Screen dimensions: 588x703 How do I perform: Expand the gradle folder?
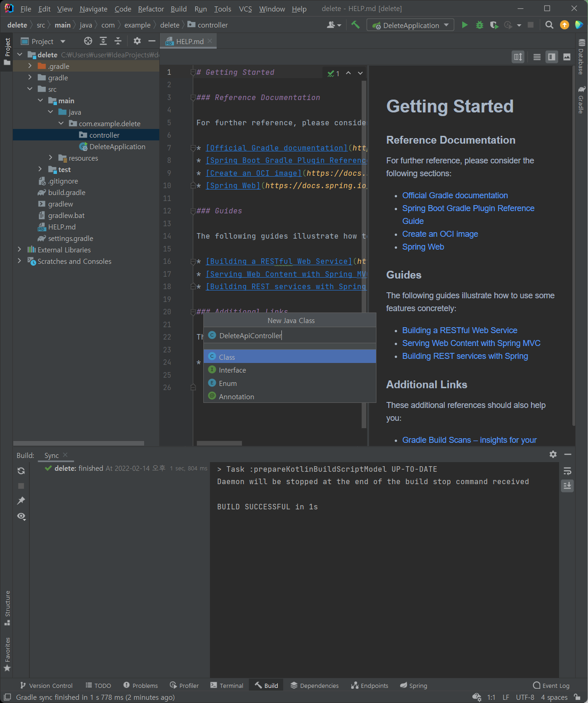pos(30,78)
